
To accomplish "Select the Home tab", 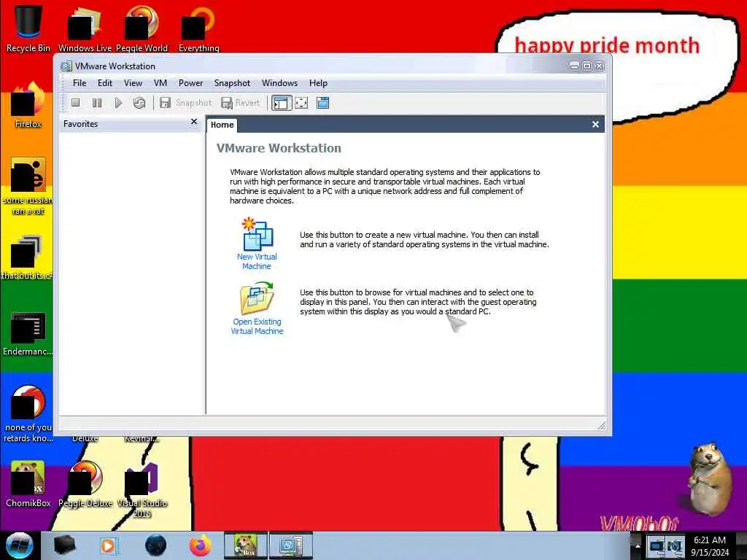I will coord(222,125).
